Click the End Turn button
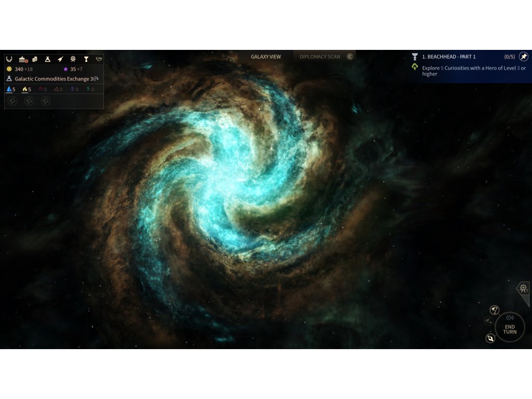Screen dimensions: 532x399 (x=510, y=327)
